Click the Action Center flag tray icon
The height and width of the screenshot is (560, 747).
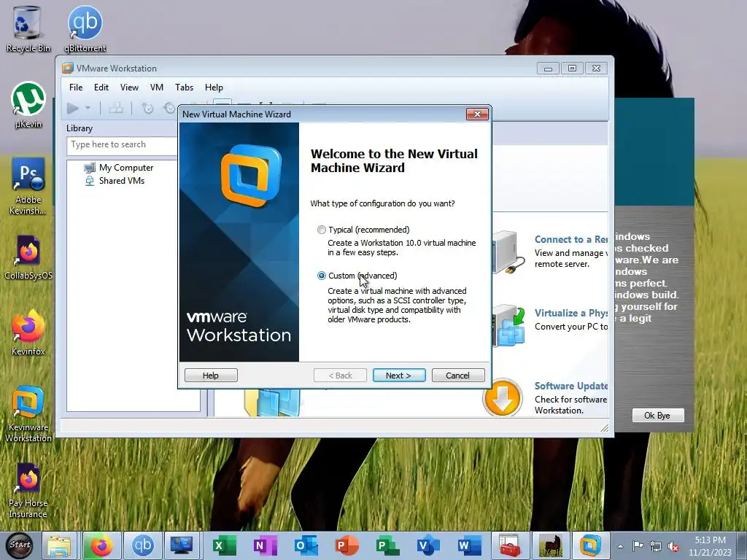638,546
